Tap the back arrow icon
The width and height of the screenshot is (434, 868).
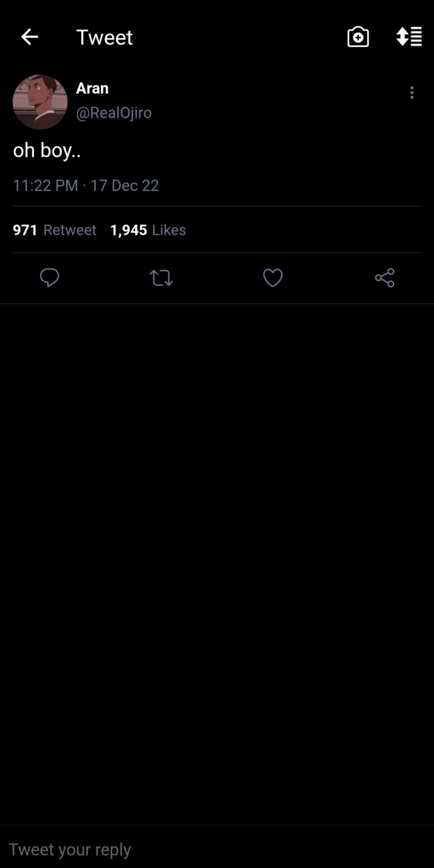(30, 37)
